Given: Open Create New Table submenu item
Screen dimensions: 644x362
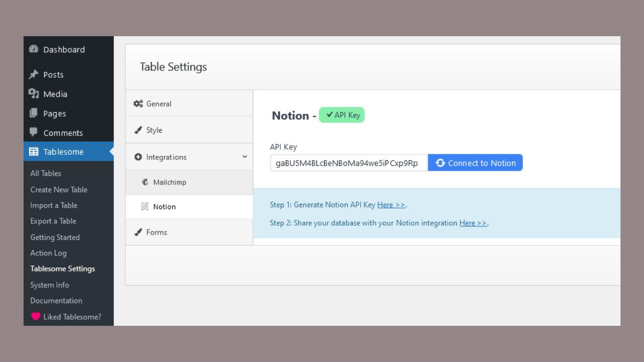Looking at the screenshot, I should click(59, 190).
